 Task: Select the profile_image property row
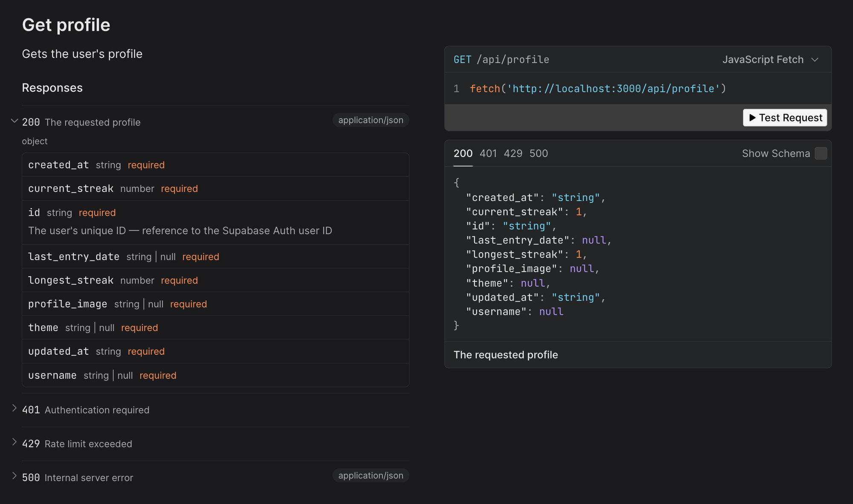pos(215,304)
